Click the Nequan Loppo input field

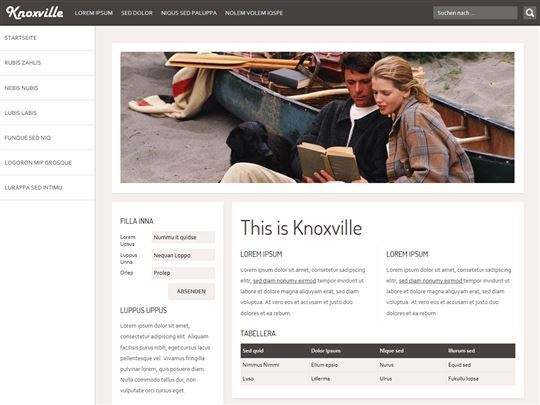[x=183, y=255]
